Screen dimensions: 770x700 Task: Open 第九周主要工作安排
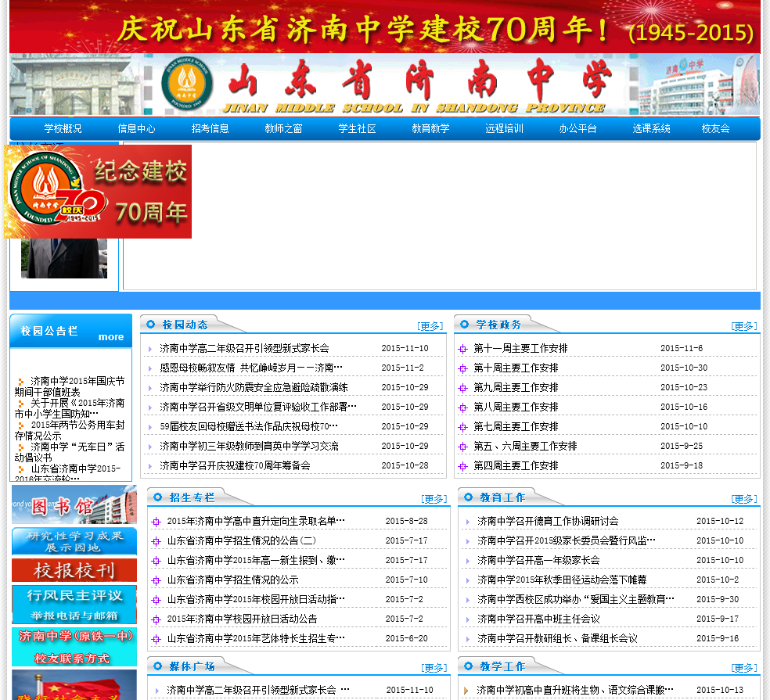(516, 388)
